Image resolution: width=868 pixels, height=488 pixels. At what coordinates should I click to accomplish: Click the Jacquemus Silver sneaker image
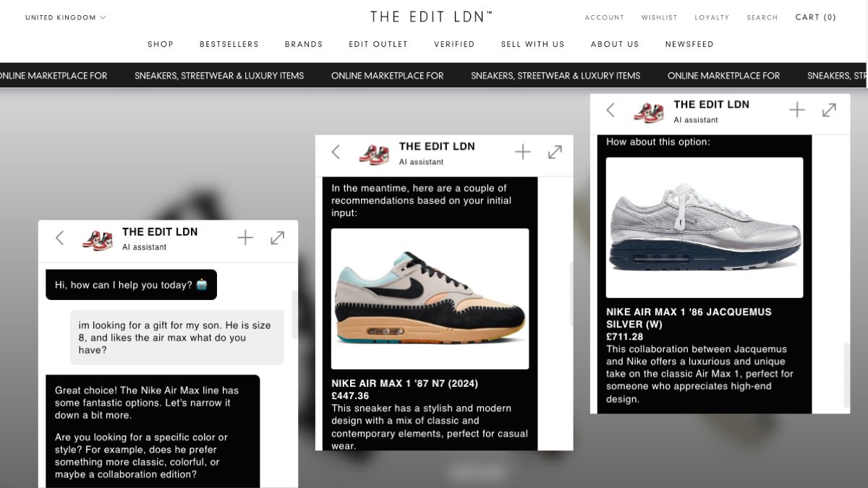pyautogui.click(x=705, y=228)
